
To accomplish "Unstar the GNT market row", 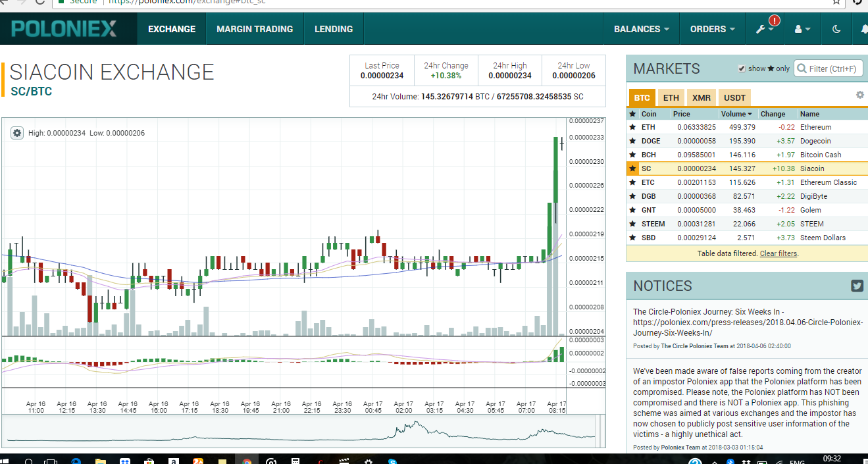I will coord(632,210).
